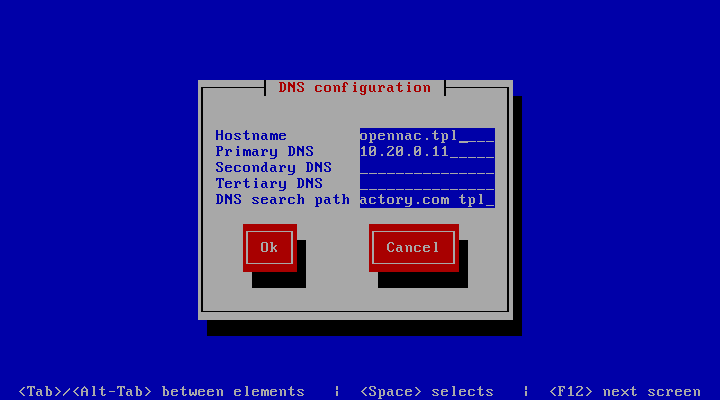Click the Tertiary DNS label
Image resolution: width=720 pixels, height=400 pixels.
point(269,184)
